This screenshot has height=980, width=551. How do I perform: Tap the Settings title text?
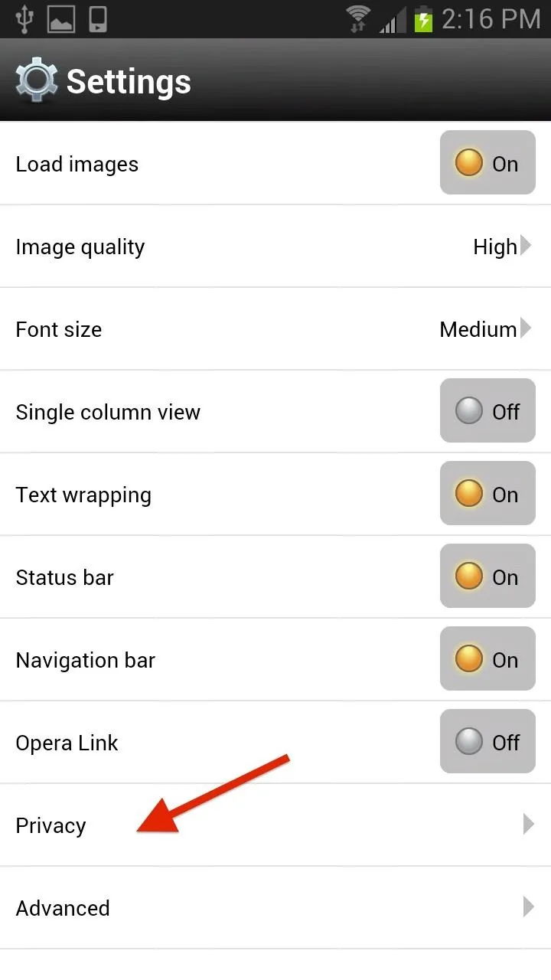(129, 82)
